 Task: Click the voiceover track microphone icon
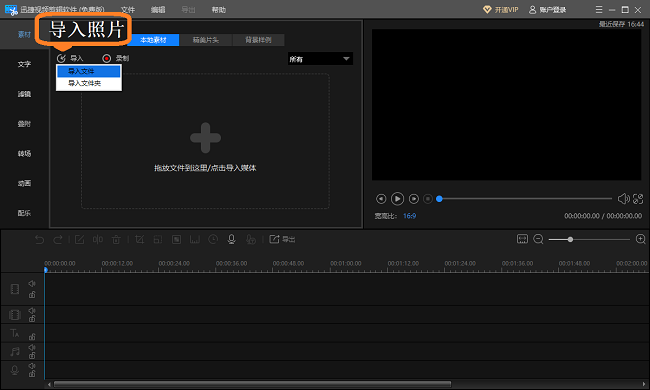click(x=15, y=370)
